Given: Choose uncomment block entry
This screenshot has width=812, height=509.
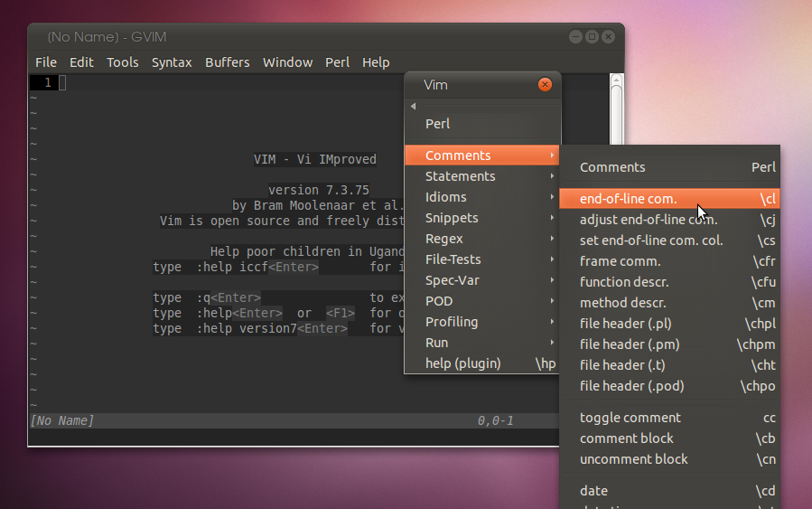Looking at the screenshot, I should pyautogui.click(x=669, y=458).
